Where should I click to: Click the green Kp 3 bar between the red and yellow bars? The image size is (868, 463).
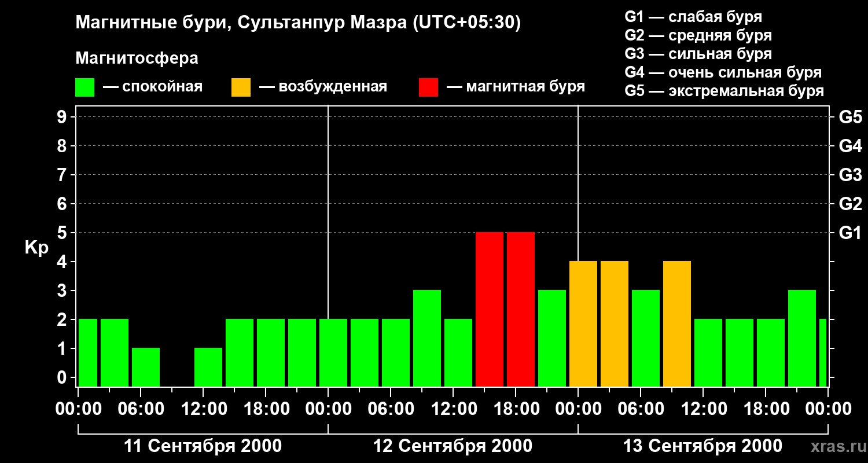tap(552, 338)
